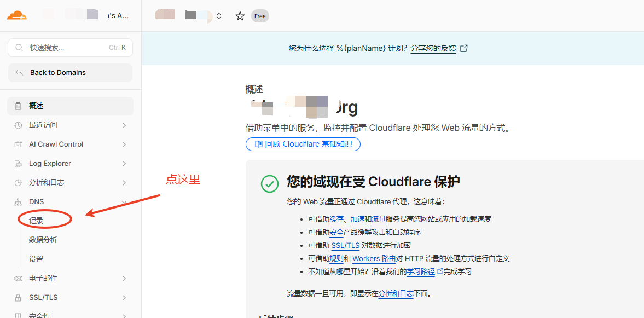Expand the 最近访问 chevron
Image resolution: width=644 pixels, height=318 pixels.
pyautogui.click(x=124, y=125)
